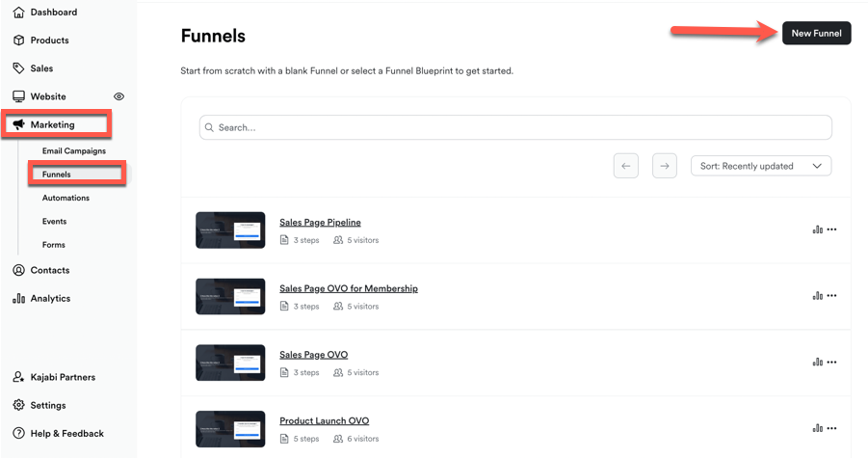Open Automations under Marketing
Screen dimensions: 868x458
coord(66,198)
